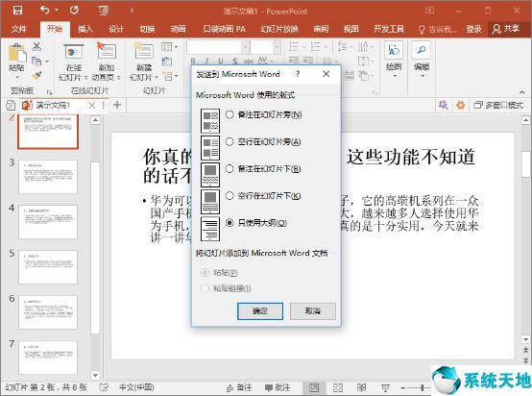
Task: Expand the Paste options arrow
Action: point(17,77)
